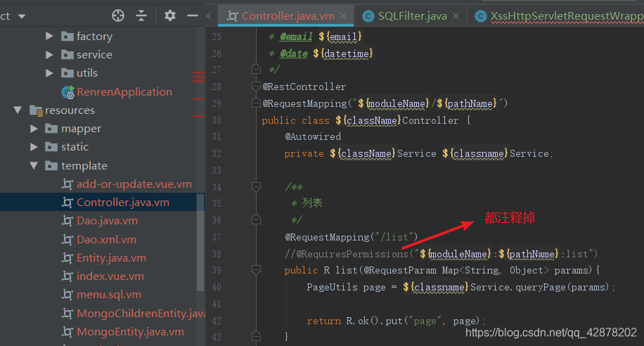Click the project tree vertical scrollbar

(200, 243)
